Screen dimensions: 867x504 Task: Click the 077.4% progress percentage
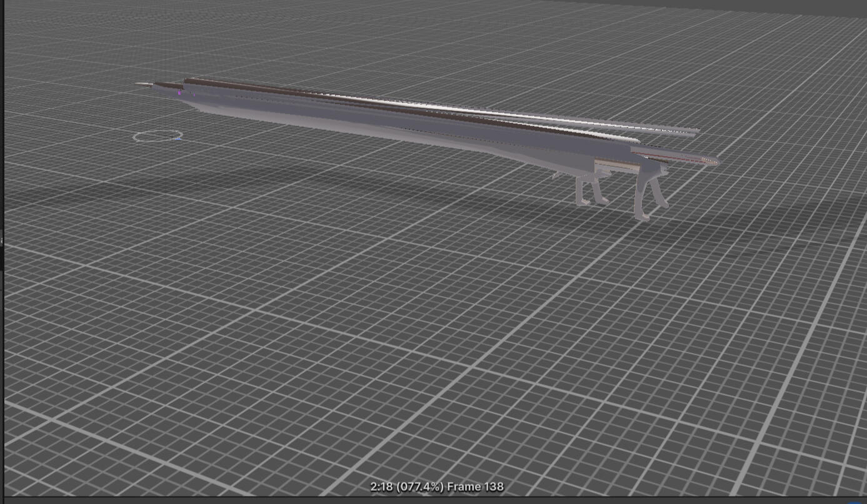point(423,486)
